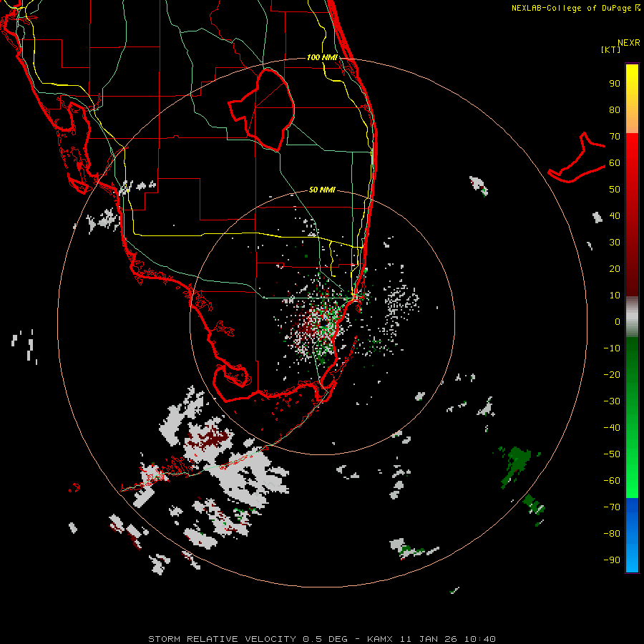Click the blue bottom segment of the color bar
This screenshot has height=644, width=644.
pyautogui.click(x=632, y=535)
